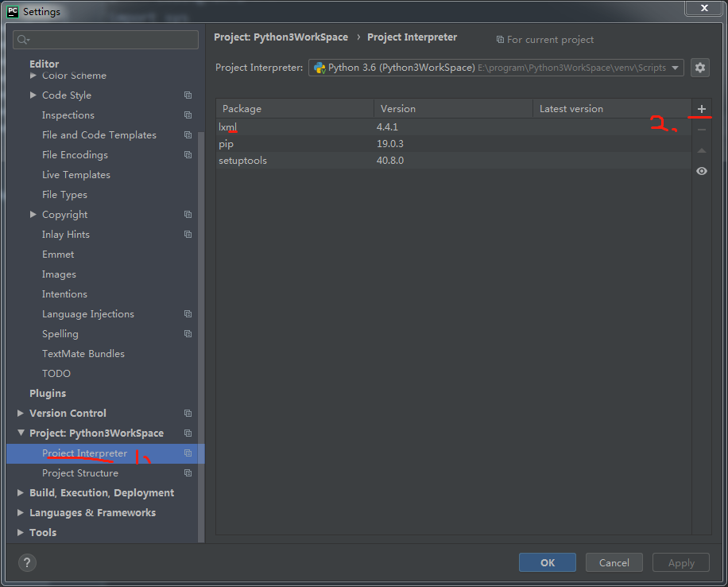Click the OK button
The image size is (728, 587).
click(548, 563)
